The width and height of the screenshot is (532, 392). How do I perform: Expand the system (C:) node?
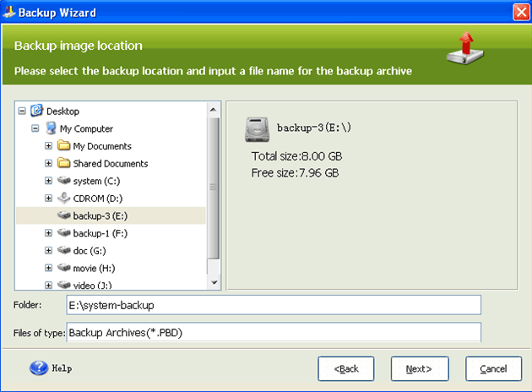click(x=48, y=181)
